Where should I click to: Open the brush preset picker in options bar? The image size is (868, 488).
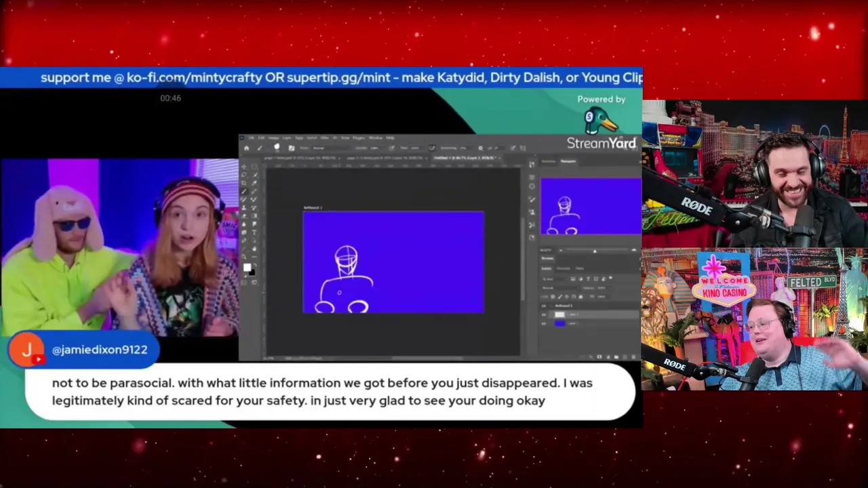pos(277,147)
